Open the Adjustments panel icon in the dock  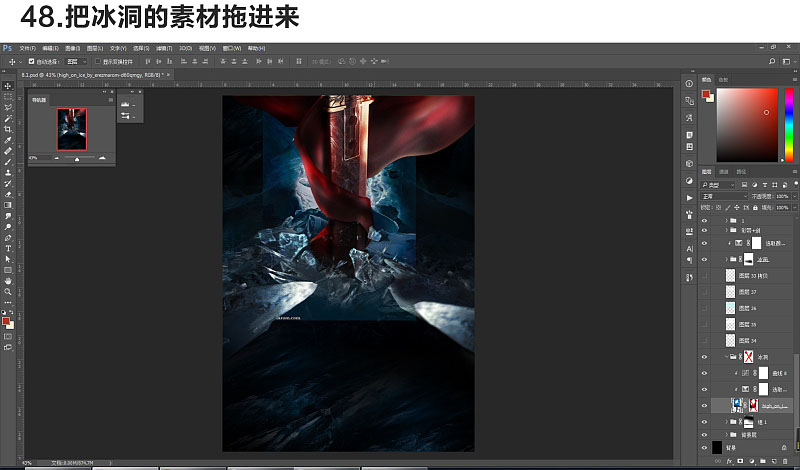point(689,181)
